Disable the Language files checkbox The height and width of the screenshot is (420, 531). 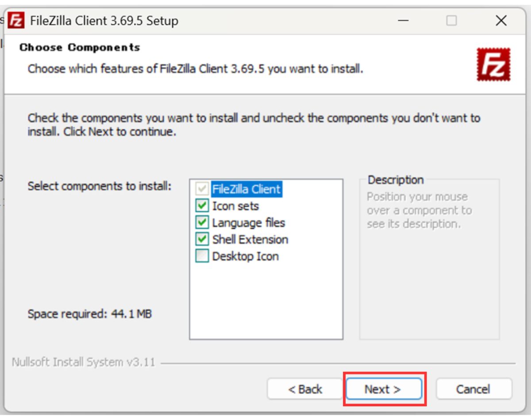tap(202, 223)
